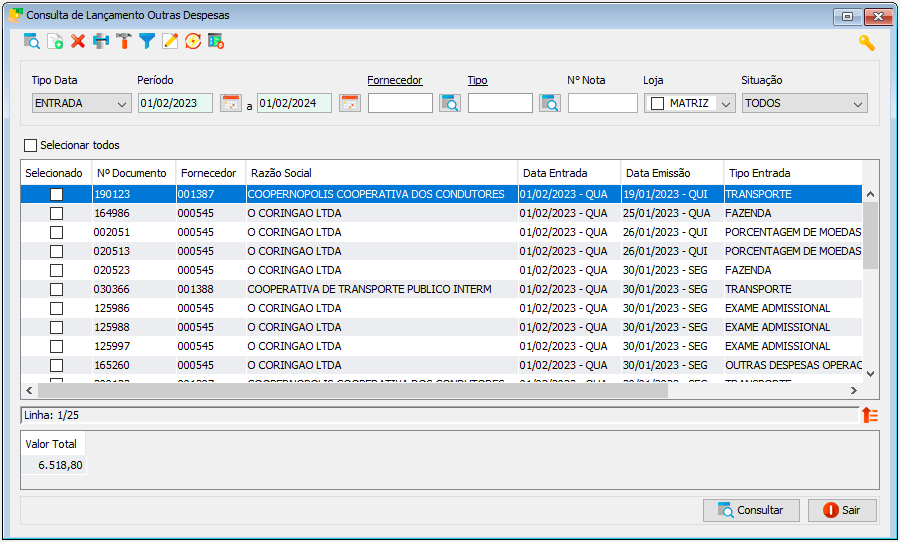Screen dimensions: 900x542
Task: Check the Selecionar todos checkbox
Action: 30,145
